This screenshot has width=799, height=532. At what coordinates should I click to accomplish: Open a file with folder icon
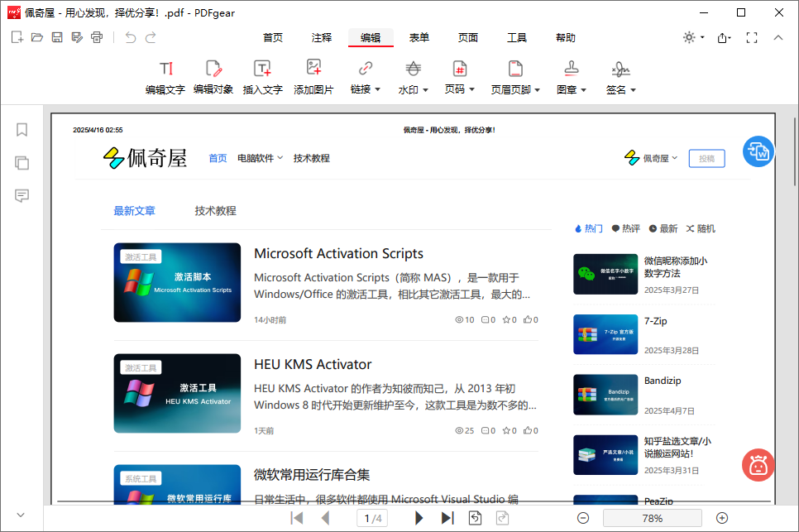tap(37, 37)
